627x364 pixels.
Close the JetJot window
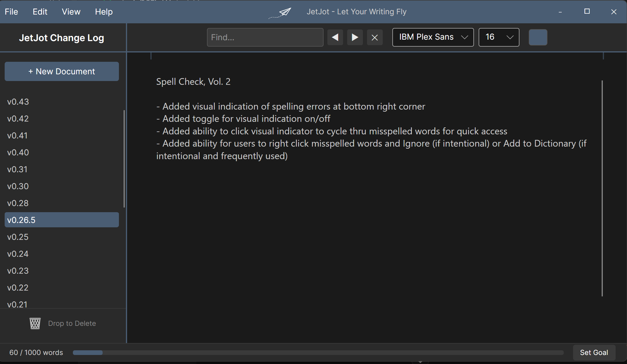614,12
